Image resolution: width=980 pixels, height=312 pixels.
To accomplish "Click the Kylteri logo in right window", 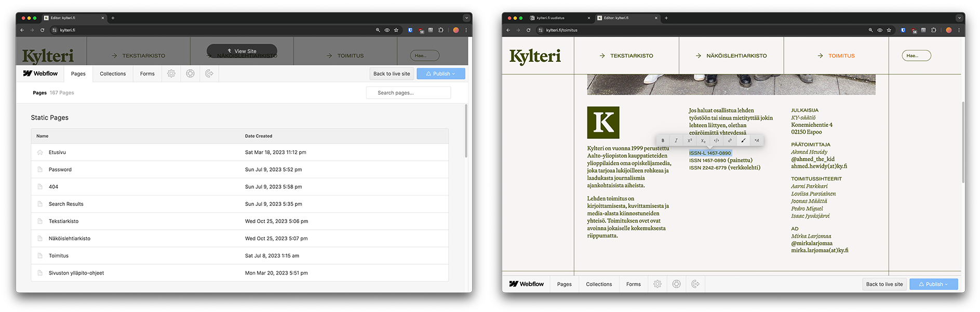I will click(535, 56).
